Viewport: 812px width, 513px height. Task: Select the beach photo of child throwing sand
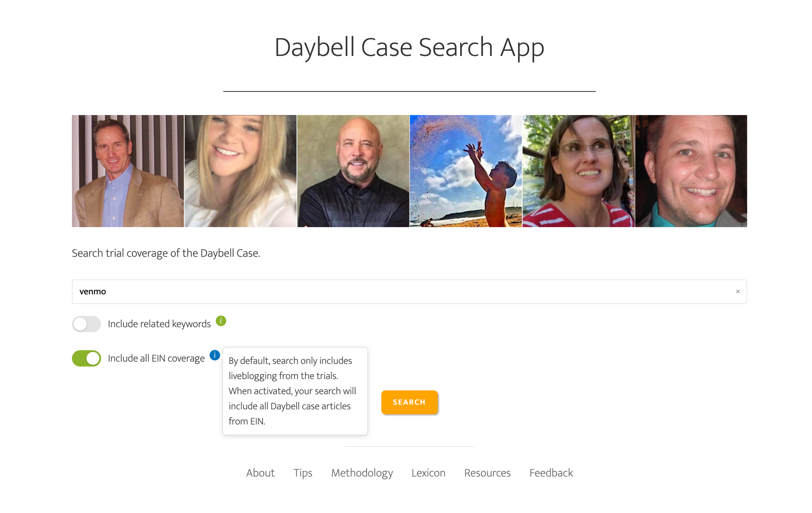point(466,171)
